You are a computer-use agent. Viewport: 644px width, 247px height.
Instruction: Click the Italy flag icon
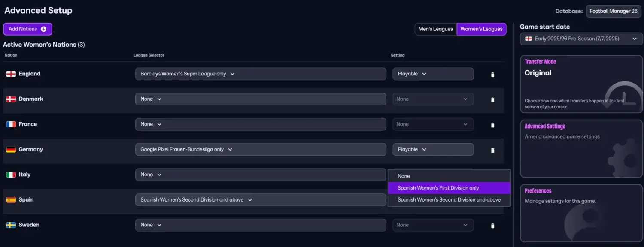coord(11,175)
